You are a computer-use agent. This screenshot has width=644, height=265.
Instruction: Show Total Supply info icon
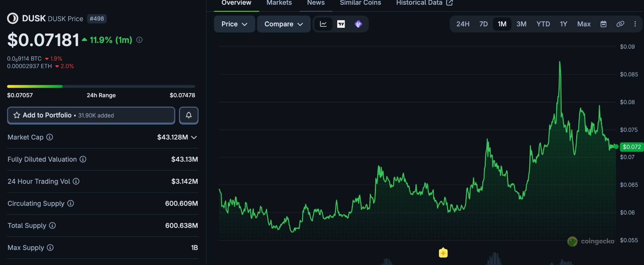coord(52,225)
